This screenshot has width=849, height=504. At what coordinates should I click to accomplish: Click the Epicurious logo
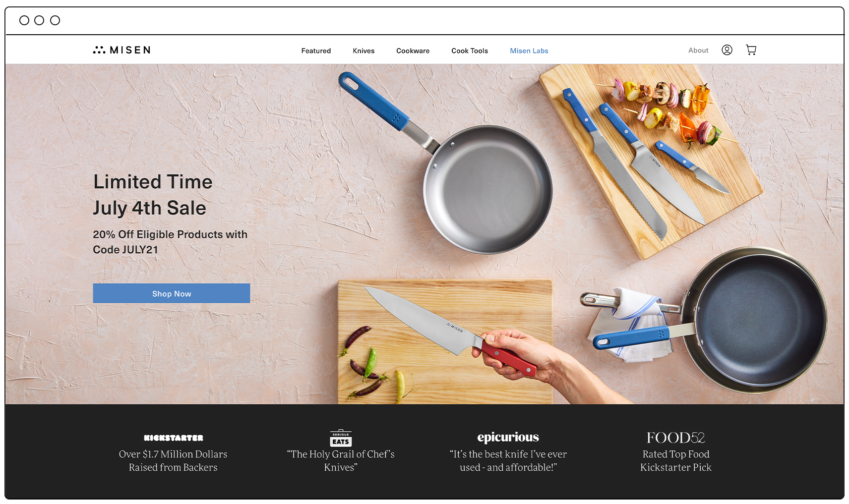pos(508,437)
